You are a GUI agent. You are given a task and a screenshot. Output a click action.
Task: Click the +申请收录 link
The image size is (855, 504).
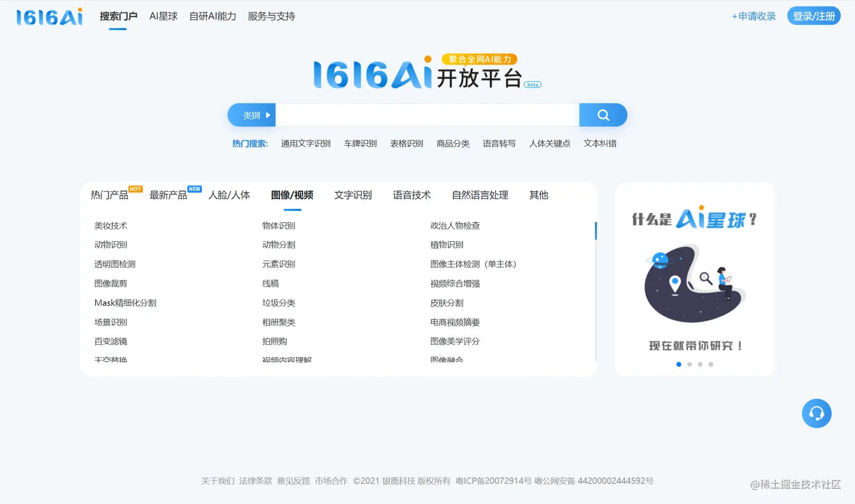click(754, 16)
